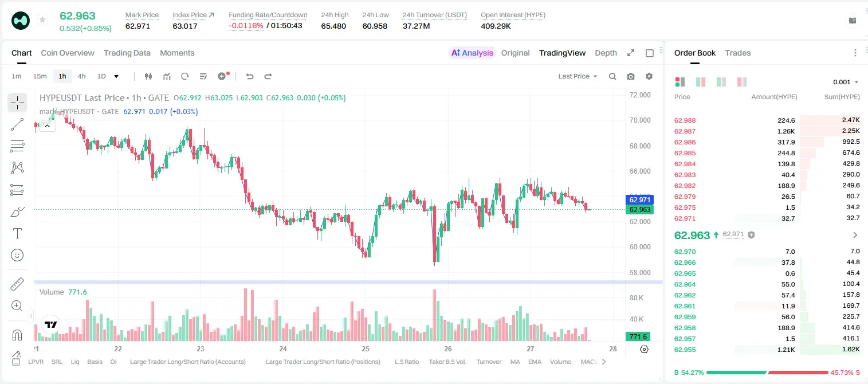Take a chart snapshot with camera icon
Viewport: 868px width, 384px height.
pos(631,76)
